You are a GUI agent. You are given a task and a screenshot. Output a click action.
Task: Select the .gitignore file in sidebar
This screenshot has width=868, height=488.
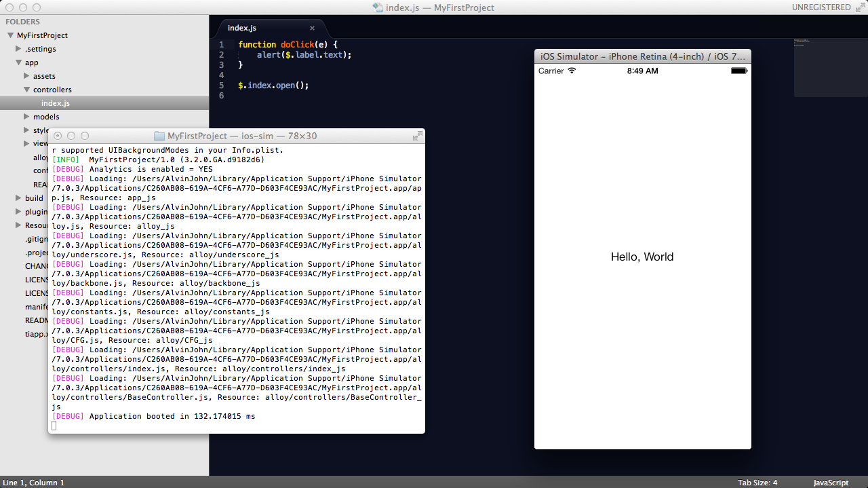point(37,239)
